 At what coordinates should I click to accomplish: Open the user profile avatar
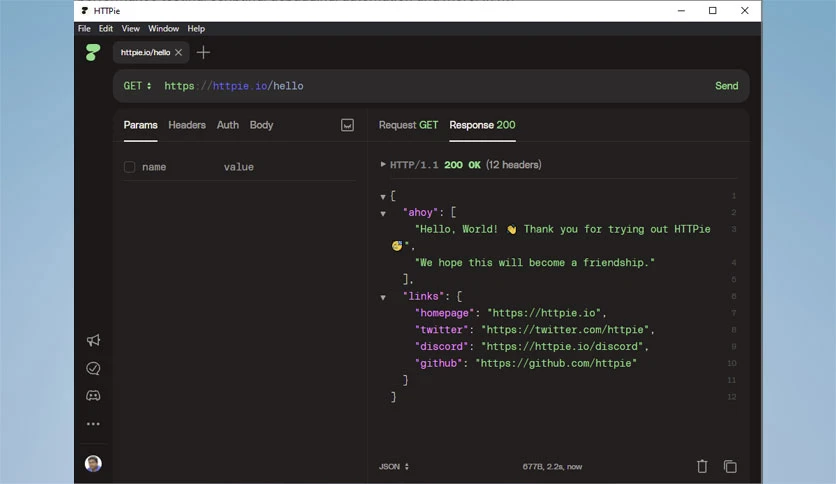click(x=93, y=463)
